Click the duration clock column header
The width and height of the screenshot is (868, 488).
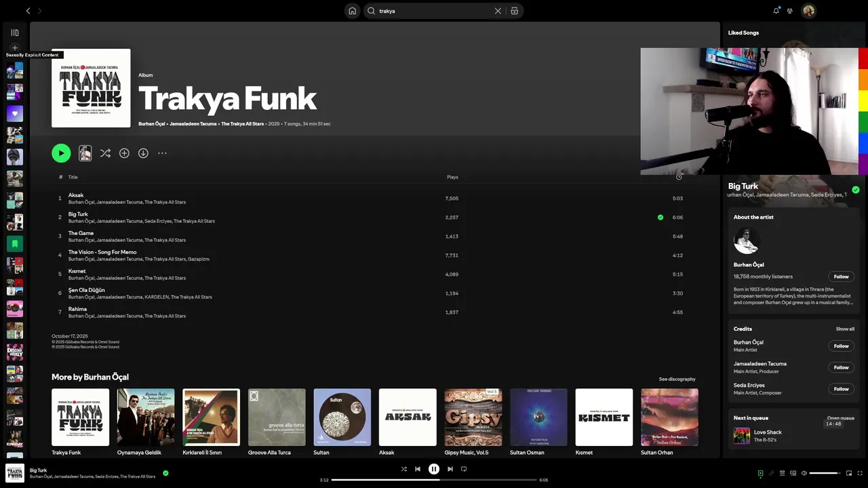[x=679, y=177]
